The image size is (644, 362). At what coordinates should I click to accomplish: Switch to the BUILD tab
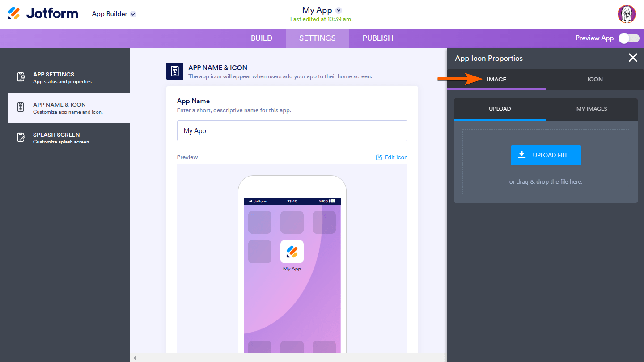[262, 38]
